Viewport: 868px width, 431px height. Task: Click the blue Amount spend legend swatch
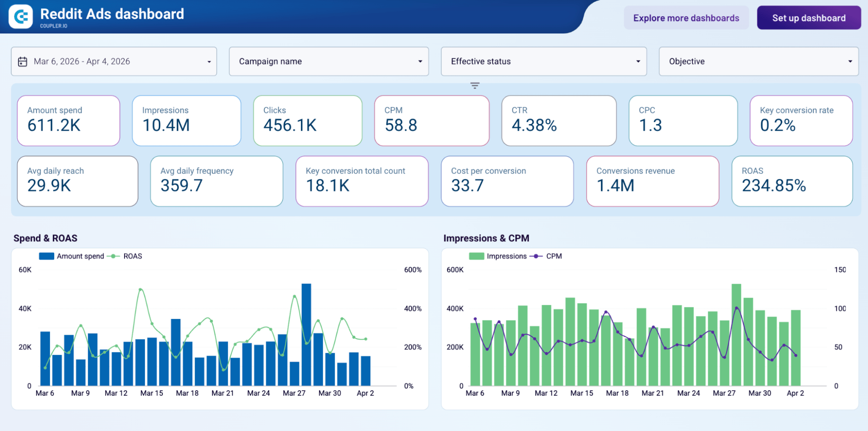(46, 256)
